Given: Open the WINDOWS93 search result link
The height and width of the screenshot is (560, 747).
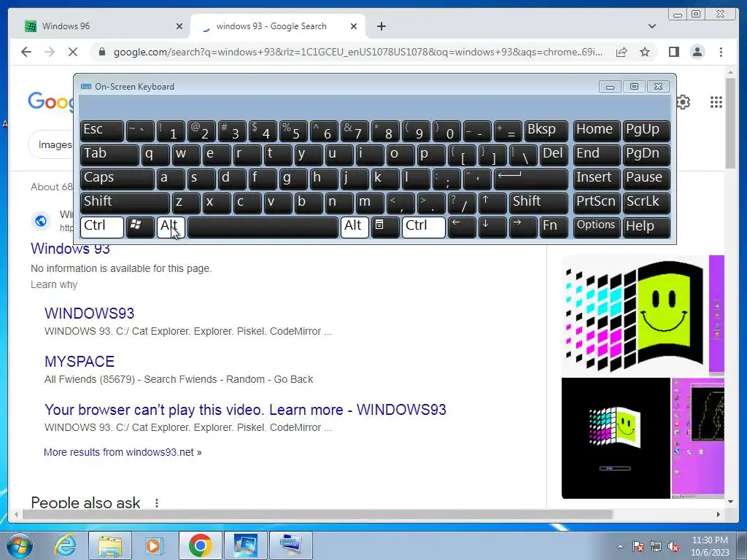Looking at the screenshot, I should coord(90,314).
